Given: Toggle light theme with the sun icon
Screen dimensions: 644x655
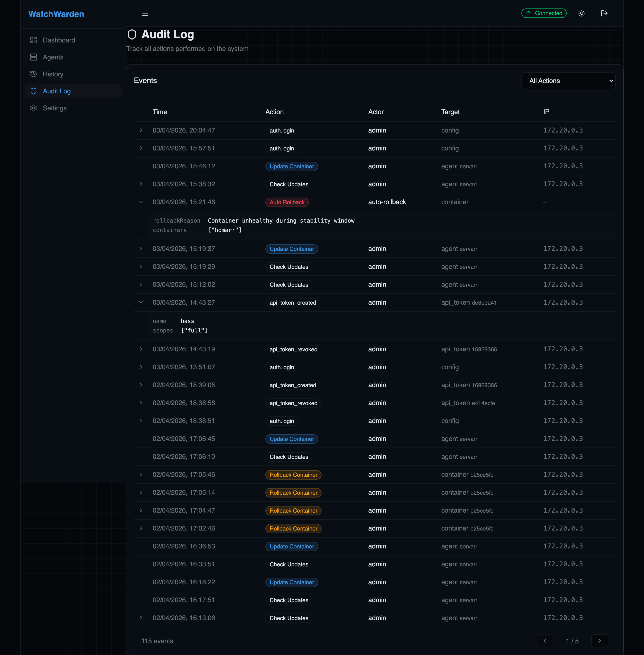Looking at the screenshot, I should 582,13.
